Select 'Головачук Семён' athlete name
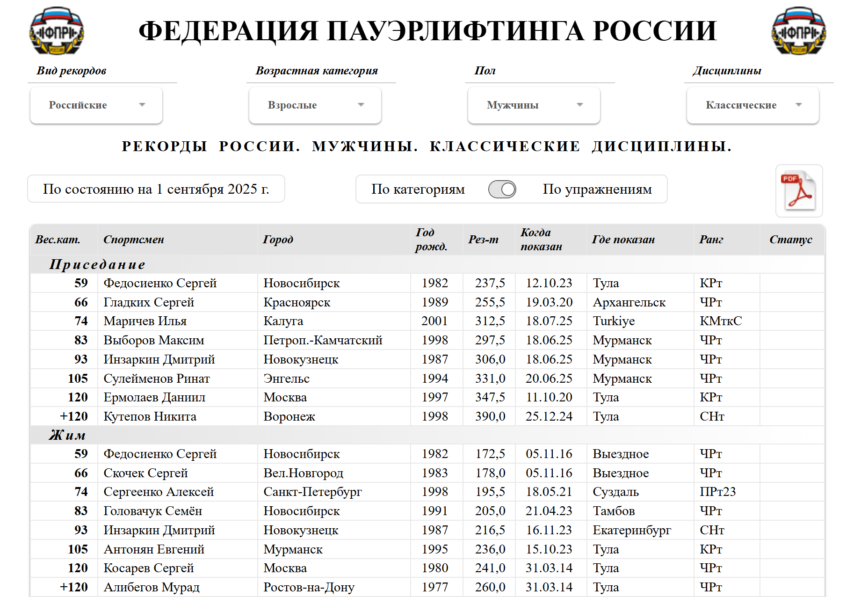Viewport: 868px width, 597px height. pyautogui.click(x=153, y=511)
